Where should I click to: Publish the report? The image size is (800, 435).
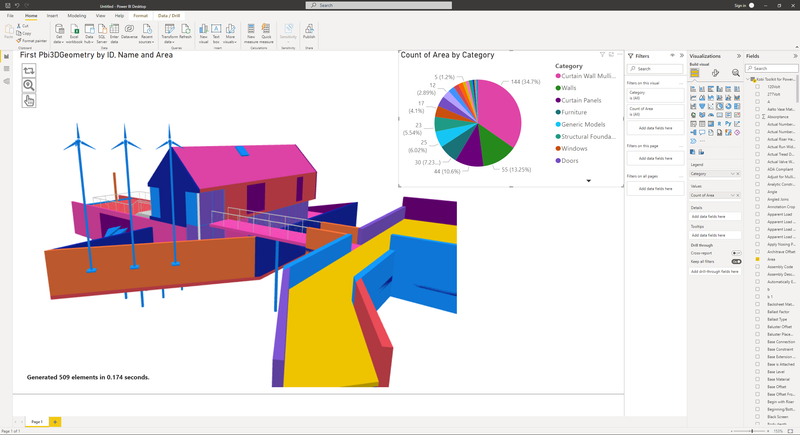[309, 32]
